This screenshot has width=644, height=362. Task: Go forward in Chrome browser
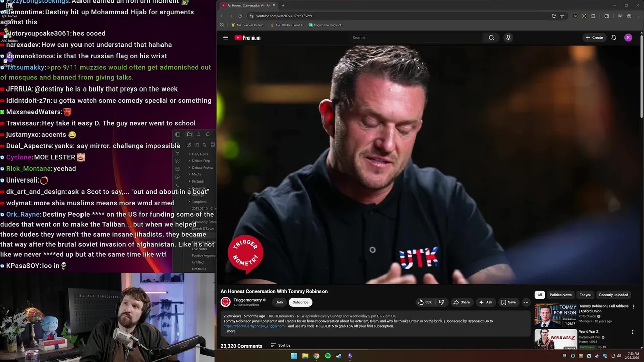click(x=231, y=16)
